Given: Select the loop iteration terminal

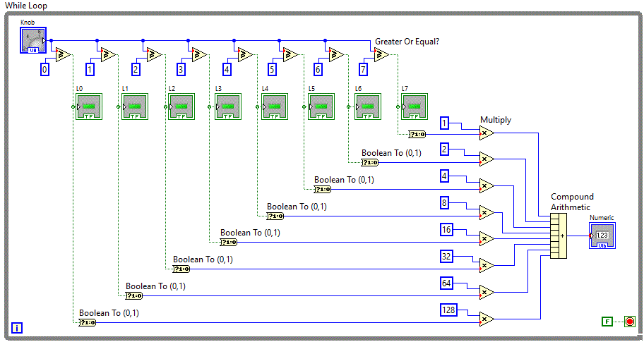Looking at the screenshot, I should point(17,327).
